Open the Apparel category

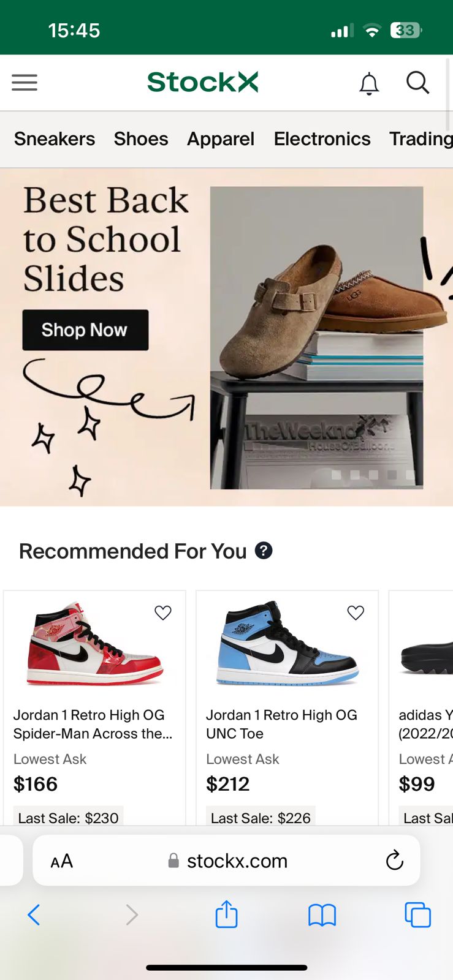pos(221,139)
